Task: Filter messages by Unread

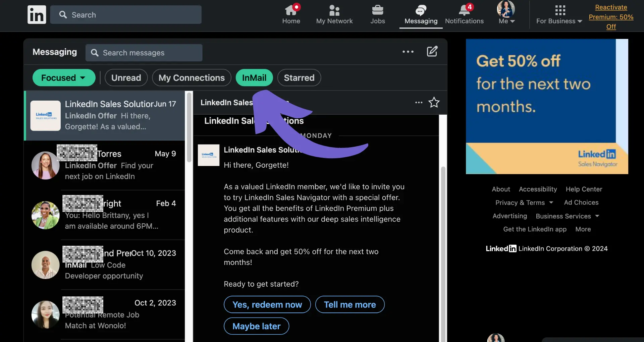Action: pyautogui.click(x=126, y=78)
